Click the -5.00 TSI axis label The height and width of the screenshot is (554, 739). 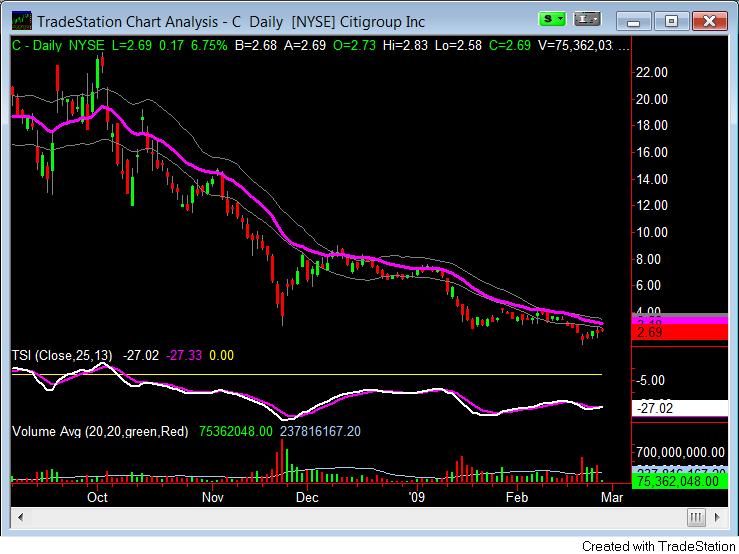(x=650, y=380)
